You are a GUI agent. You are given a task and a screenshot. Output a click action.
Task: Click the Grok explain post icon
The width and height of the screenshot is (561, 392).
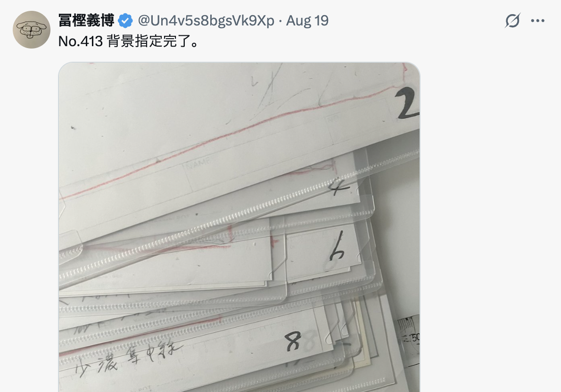(x=512, y=21)
